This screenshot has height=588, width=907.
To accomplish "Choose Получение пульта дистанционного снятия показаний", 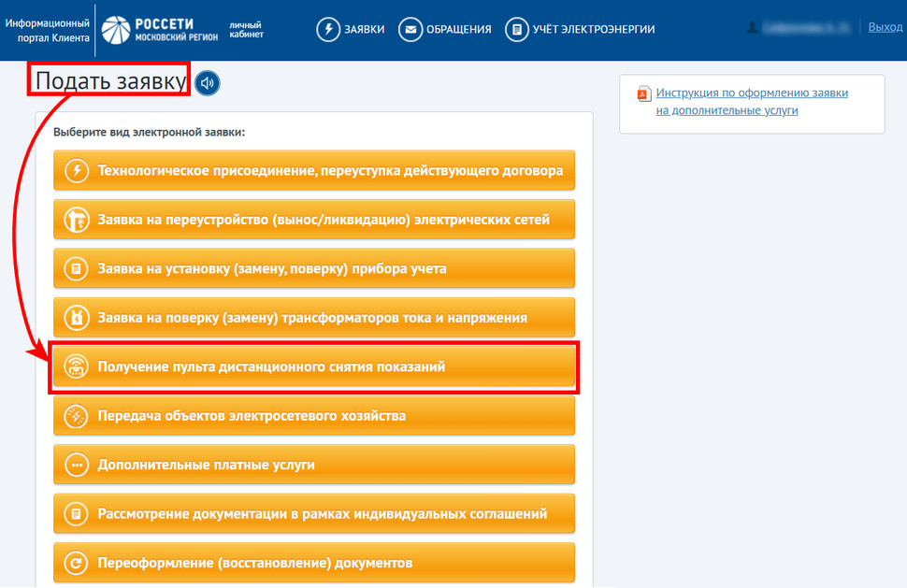I will 314,366.
